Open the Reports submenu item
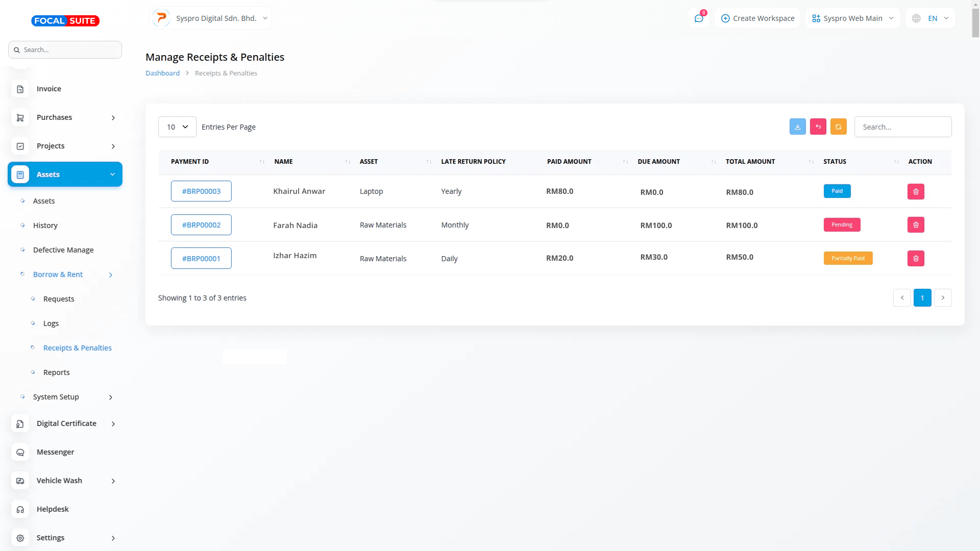Viewport: 980px width, 551px height. 56,372
